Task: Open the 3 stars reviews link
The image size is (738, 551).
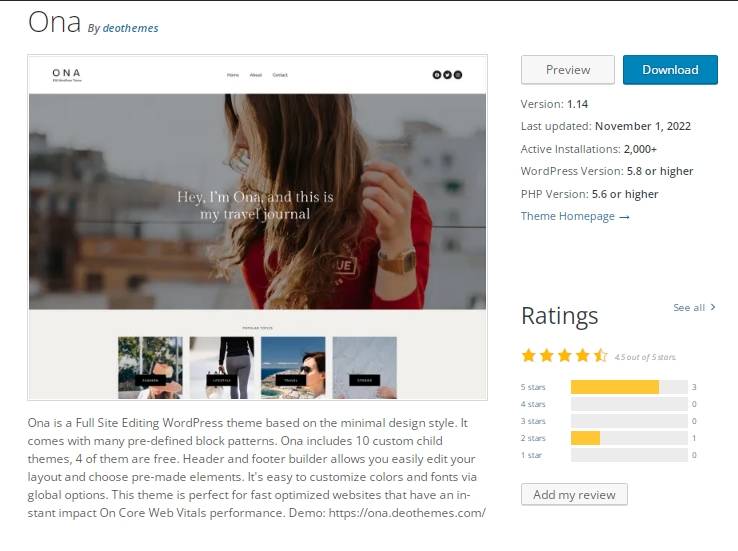Action: coord(533,421)
